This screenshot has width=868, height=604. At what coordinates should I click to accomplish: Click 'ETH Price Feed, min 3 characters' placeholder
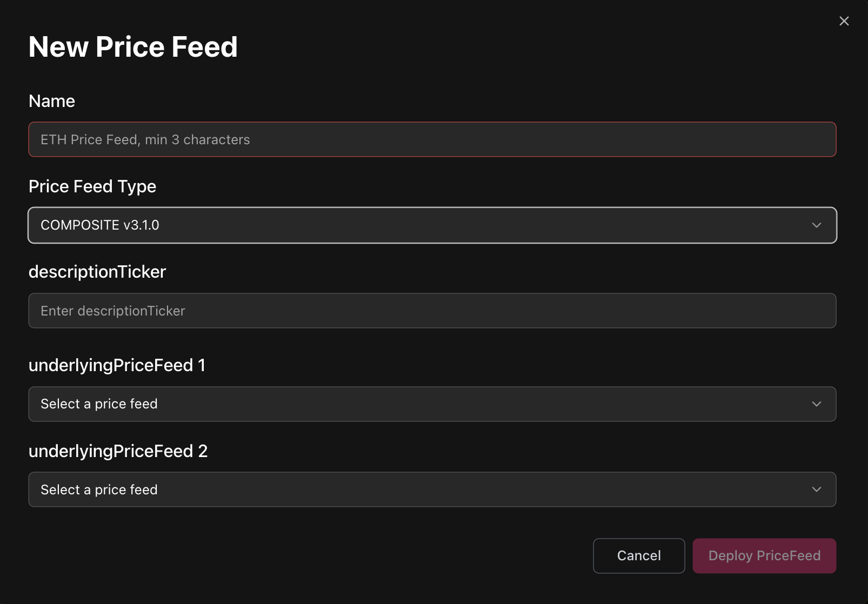(x=145, y=140)
